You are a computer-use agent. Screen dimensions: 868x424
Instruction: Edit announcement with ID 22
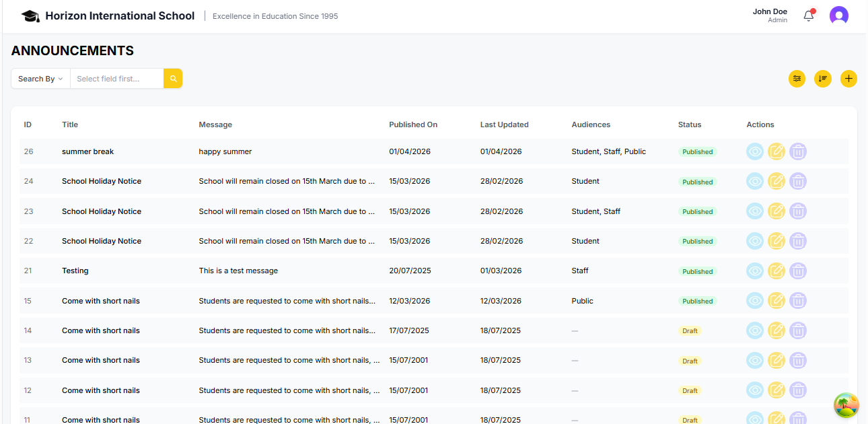(x=776, y=241)
